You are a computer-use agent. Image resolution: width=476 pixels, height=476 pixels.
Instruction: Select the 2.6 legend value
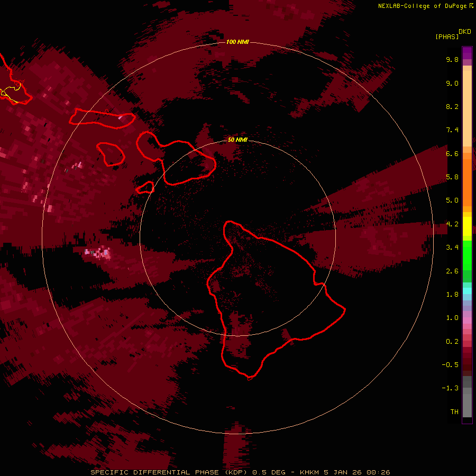tap(452, 271)
